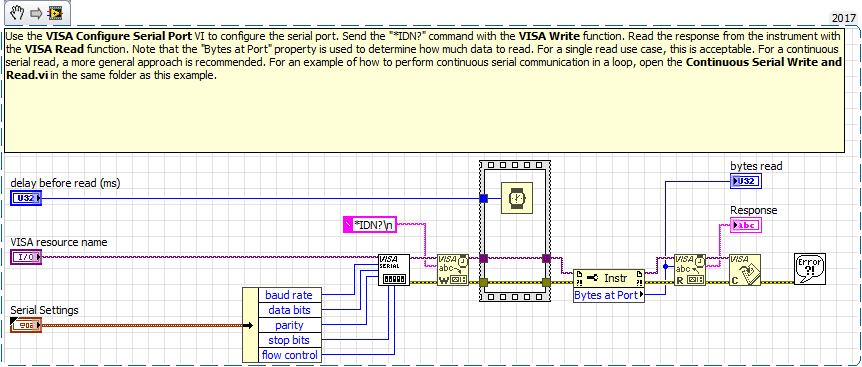Select the bytes read indicator terminal

coord(746,181)
